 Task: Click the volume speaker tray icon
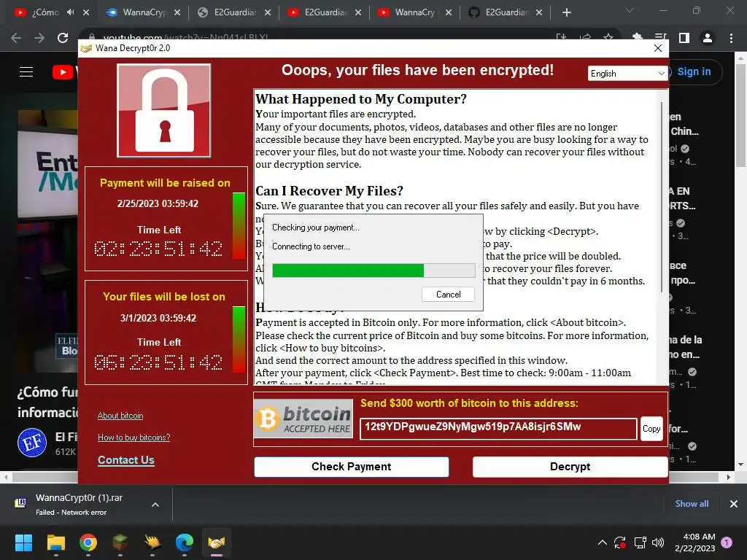[658, 542]
